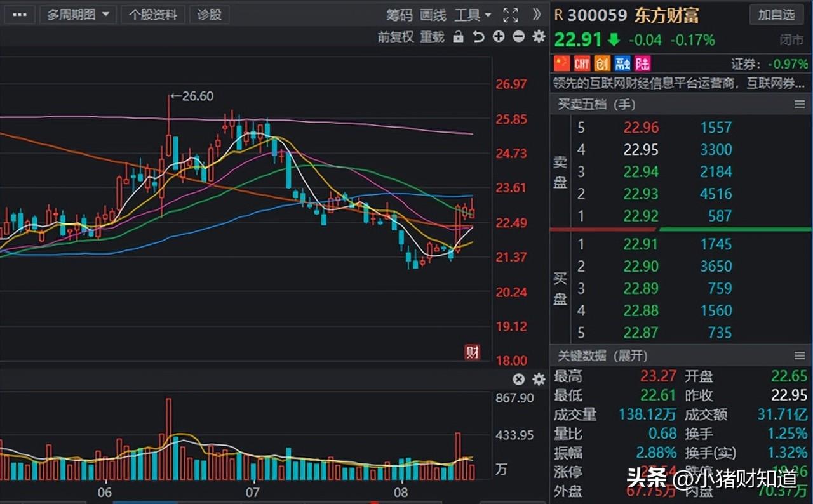Zoom out chart with minus icon
This screenshot has width=813, height=504.
[x=518, y=36]
